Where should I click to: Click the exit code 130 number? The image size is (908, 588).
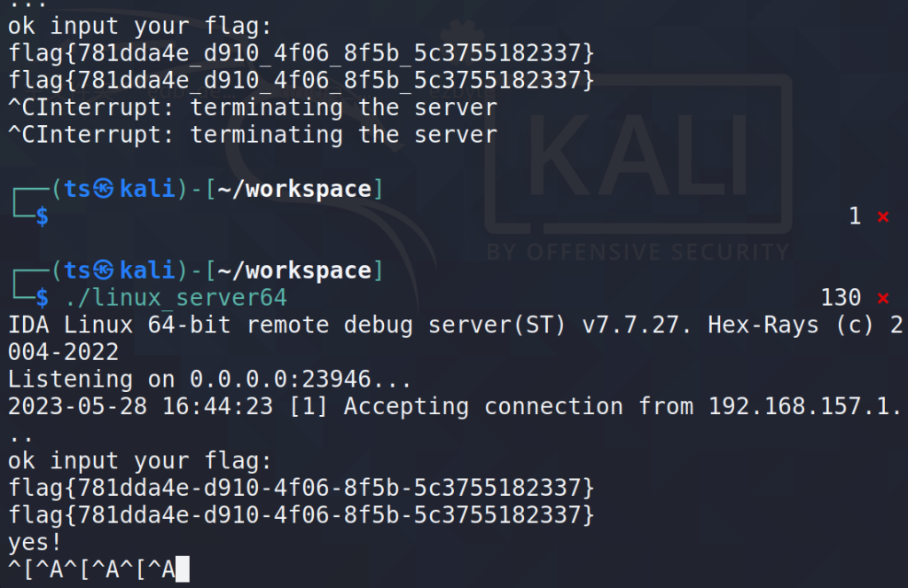click(x=841, y=298)
